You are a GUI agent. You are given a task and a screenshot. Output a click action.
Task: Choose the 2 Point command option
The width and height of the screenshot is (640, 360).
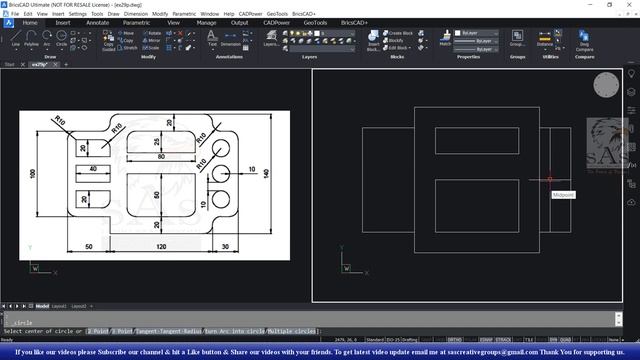(98, 331)
